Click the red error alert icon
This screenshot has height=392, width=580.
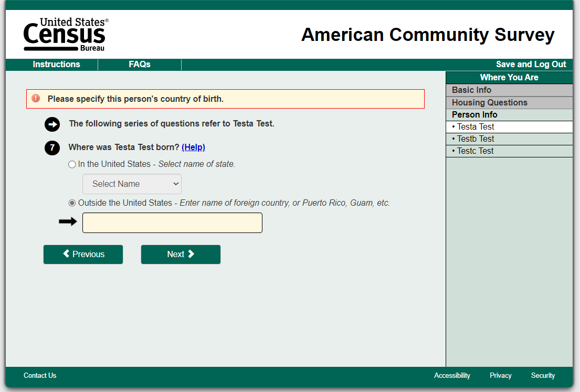click(36, 99)
